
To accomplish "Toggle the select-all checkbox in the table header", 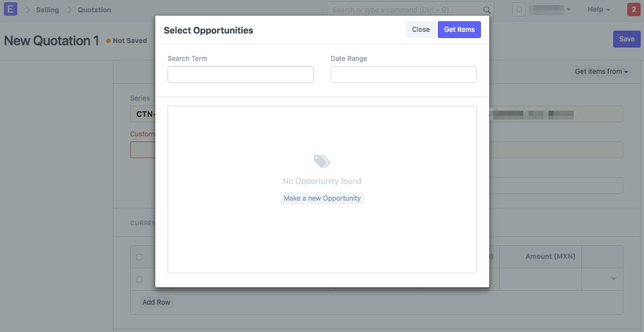I will tap(139, 256).
